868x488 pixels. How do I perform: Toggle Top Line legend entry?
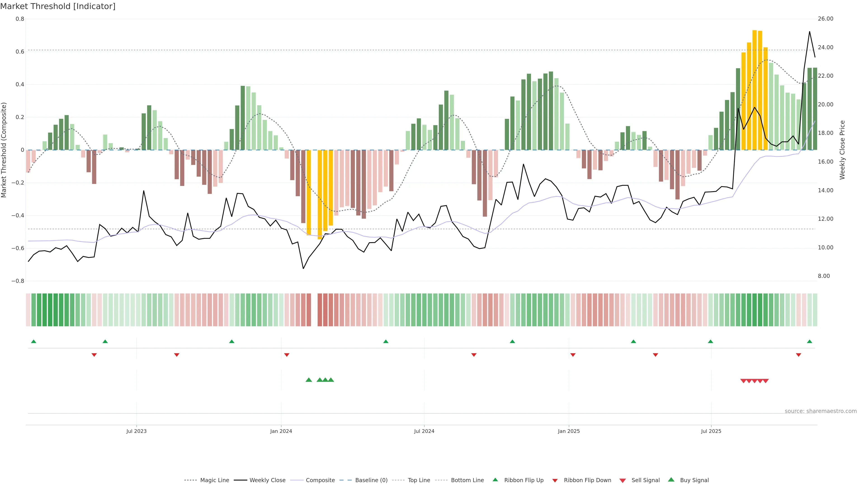419,480
